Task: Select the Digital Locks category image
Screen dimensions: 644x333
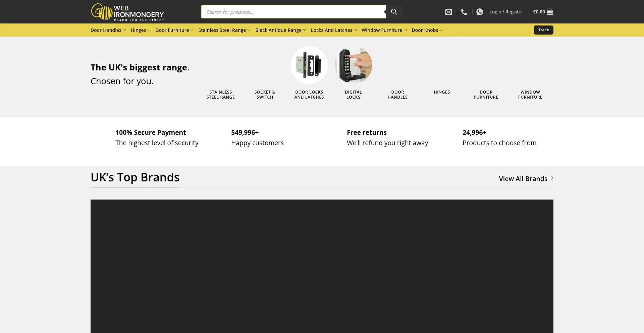Action: pos(353,65)
